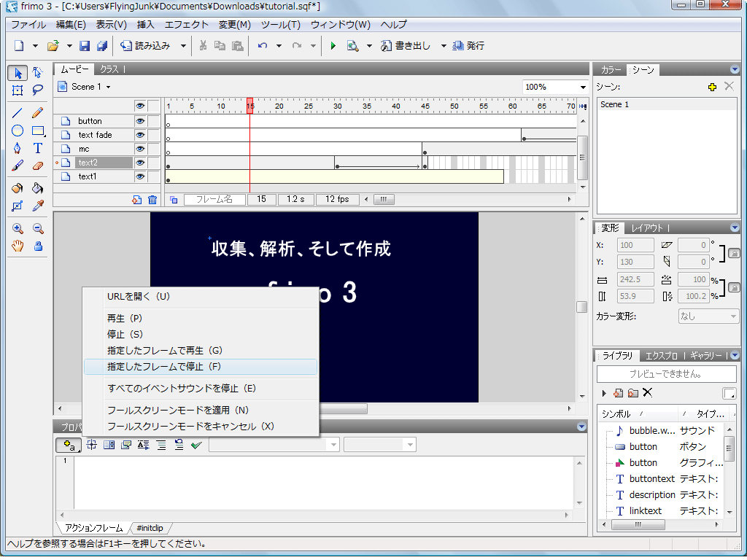The height and width of the screenshot is (560, 747).
Task: Click the 書き出し export button
Action: [406, 46]
